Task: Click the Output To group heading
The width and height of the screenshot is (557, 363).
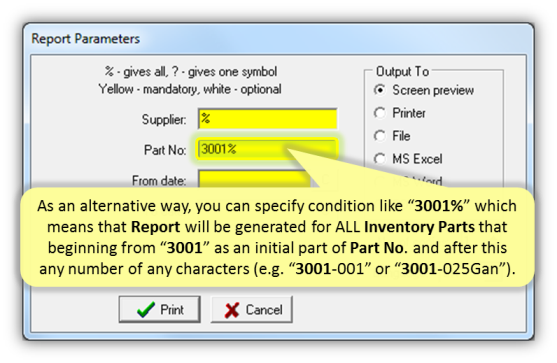Action: pos(402,71)
